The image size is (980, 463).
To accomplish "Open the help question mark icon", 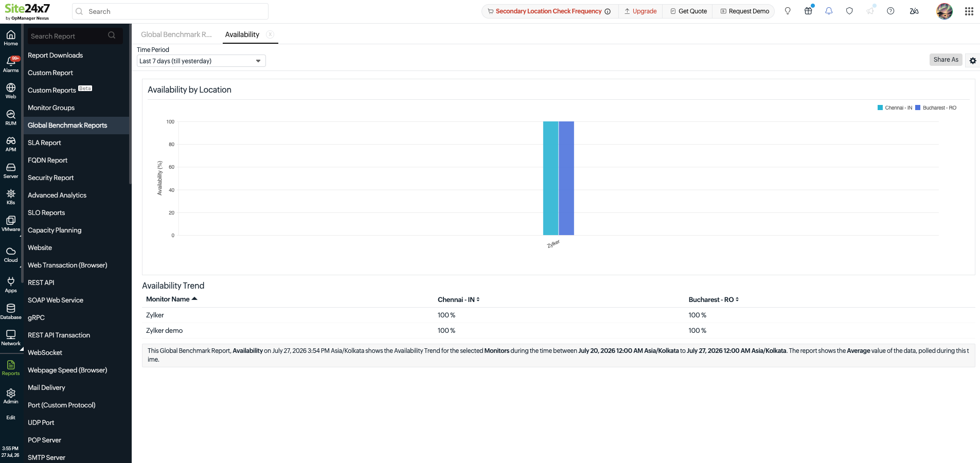I will click(890, 11).
